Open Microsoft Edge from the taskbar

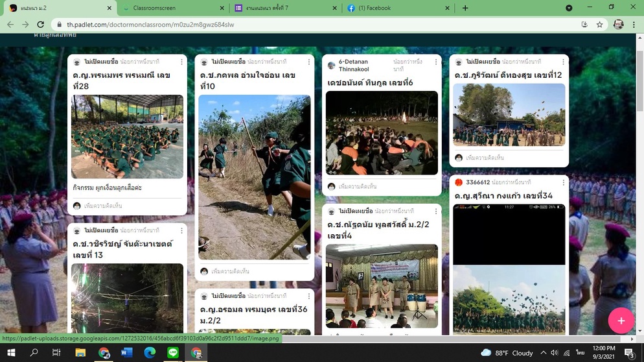click(x=150, y=353)
